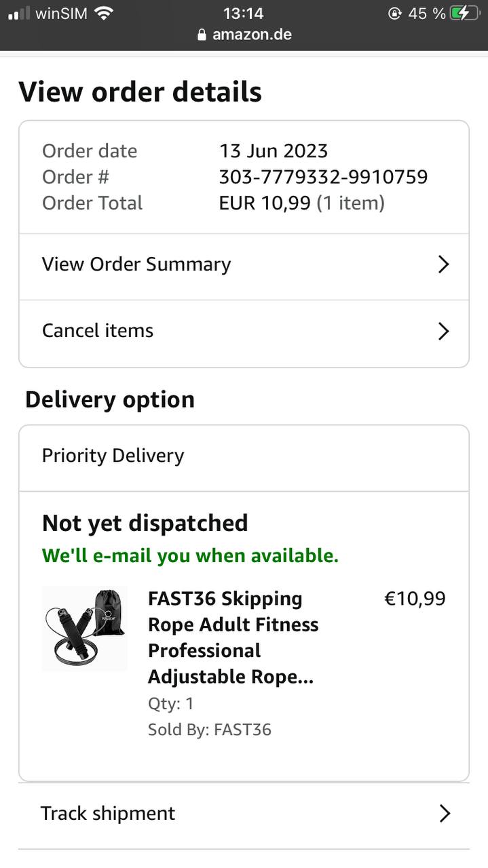
Task: Tap the order number 303-7779332-9910759
Action: (x=323, y=177)
